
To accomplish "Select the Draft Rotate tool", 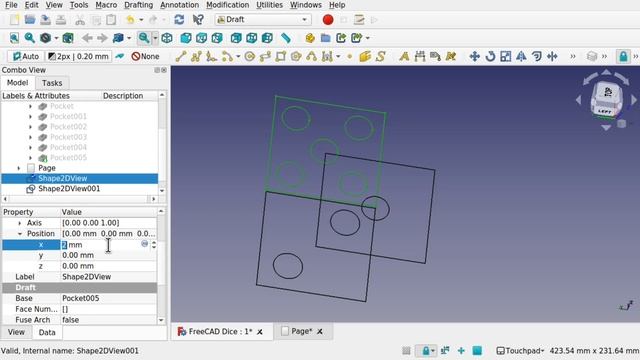I will (490, 56).
